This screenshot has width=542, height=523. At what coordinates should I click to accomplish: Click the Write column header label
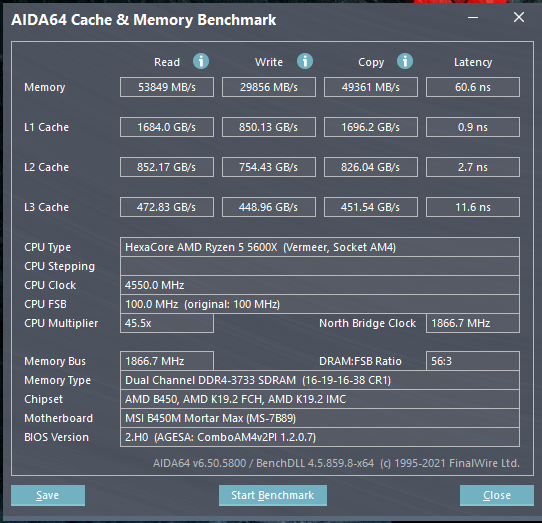269,62
